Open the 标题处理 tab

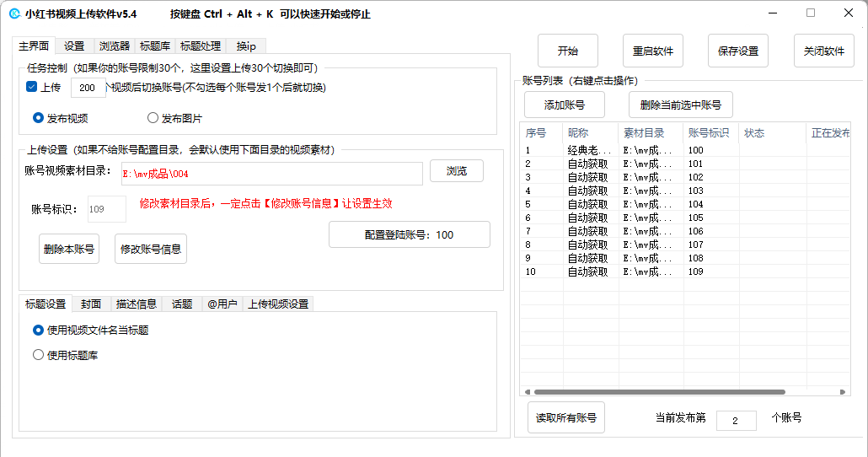point(201,46)
